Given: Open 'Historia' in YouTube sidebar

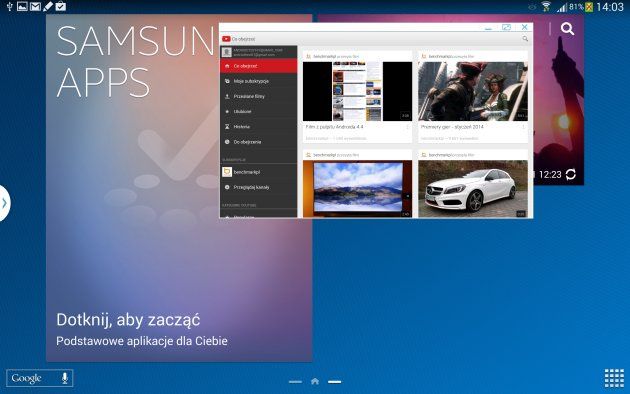Looking at the screenshot, I should [x=258, y=127].
